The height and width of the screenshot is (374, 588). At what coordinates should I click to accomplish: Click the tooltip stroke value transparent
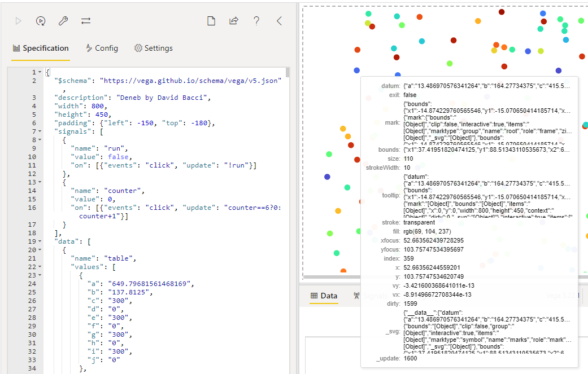tap(419, 222)
